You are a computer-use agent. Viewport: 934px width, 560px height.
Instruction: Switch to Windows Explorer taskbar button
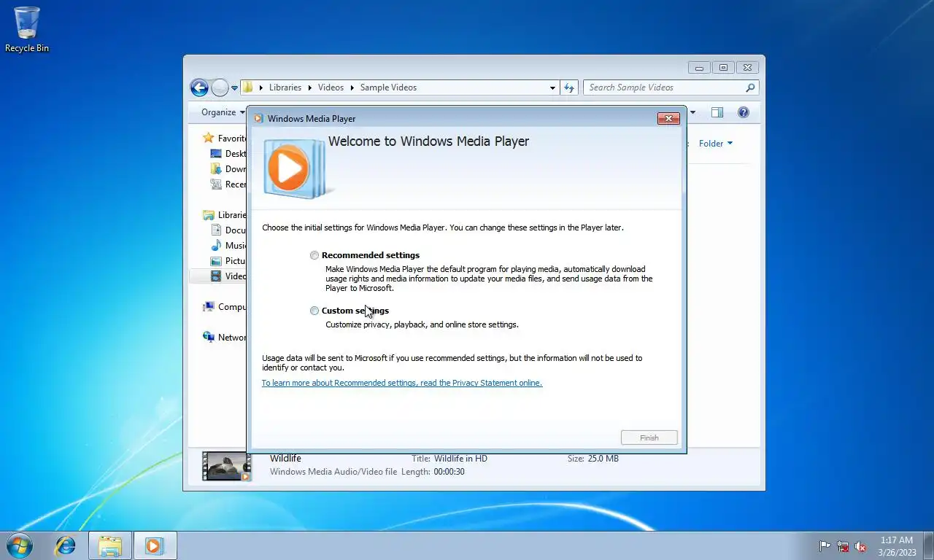coord(110,545)
